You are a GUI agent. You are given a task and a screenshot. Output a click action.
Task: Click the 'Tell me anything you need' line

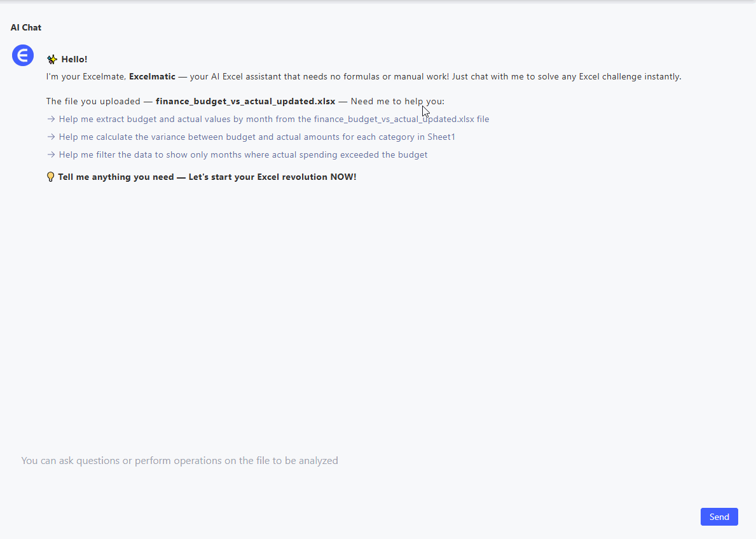pyautogui.click(x=207, y=177)
